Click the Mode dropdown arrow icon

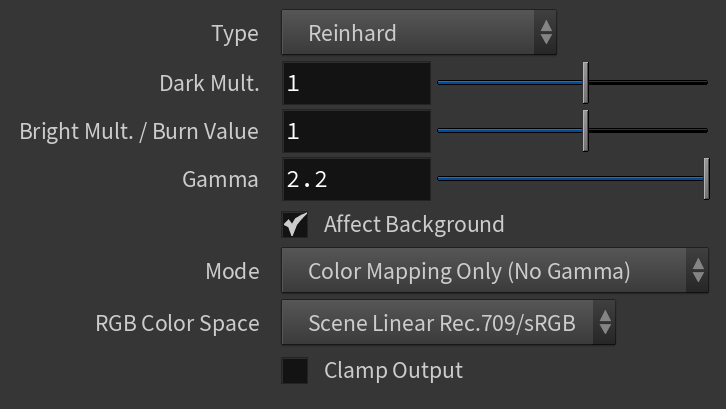pyautogui.click(x=698, y=271)
